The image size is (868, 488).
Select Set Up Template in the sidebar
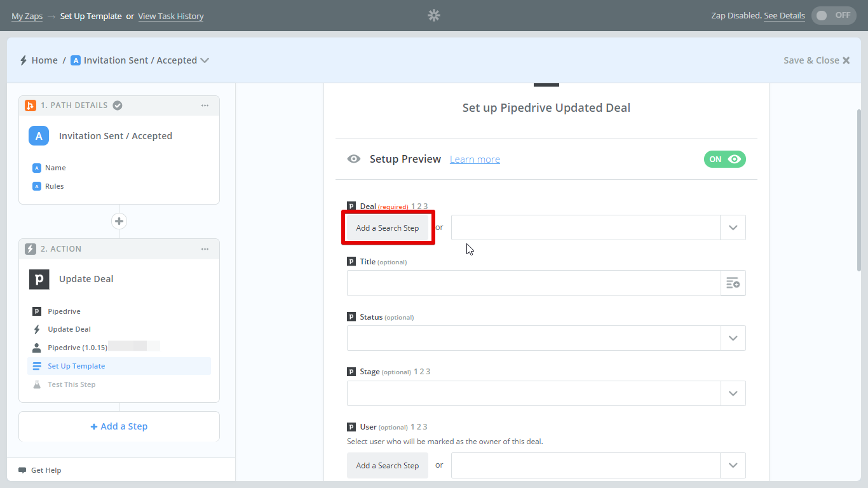pyautogui.click(x=119, y=366)
